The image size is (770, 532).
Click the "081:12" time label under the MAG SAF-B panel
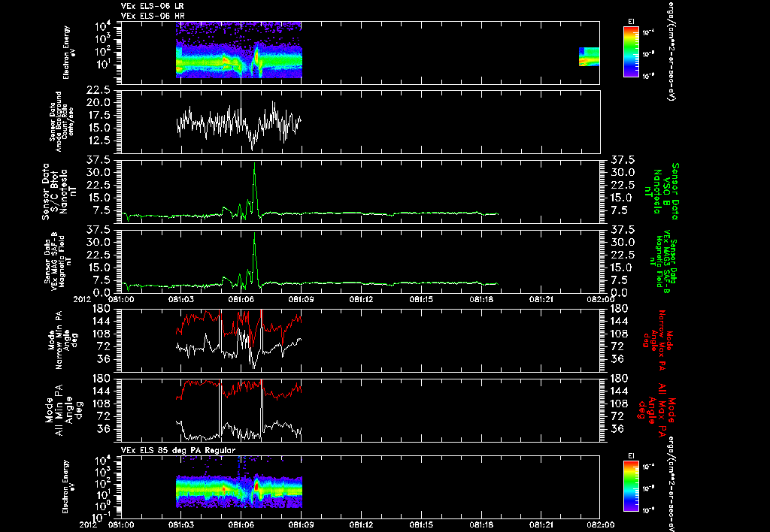point(362,299)
